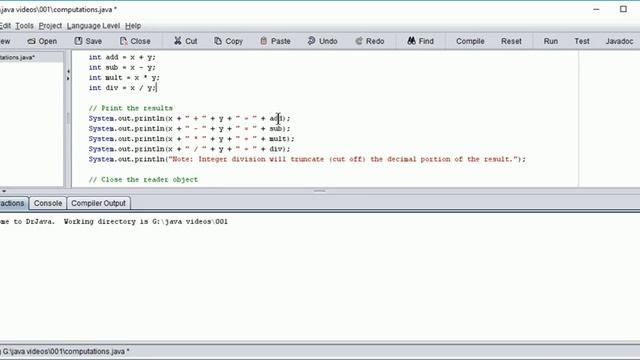This screenshot has height=360, width=640.
Task: Select computations.java in the file list
Action: point(31,58)
